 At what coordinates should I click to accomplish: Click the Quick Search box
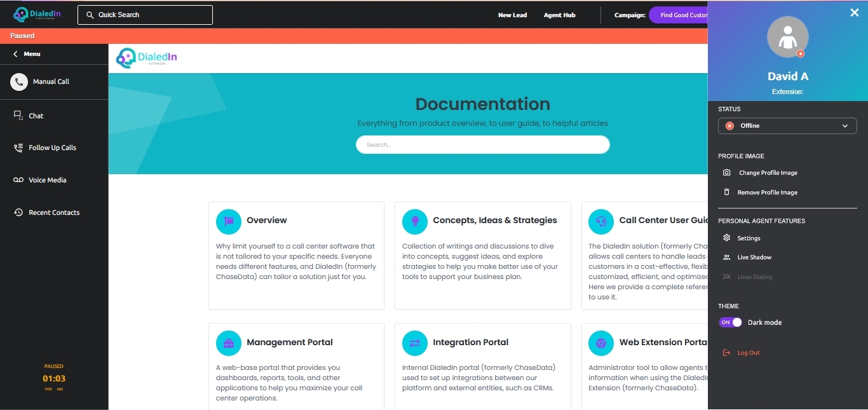145,15
